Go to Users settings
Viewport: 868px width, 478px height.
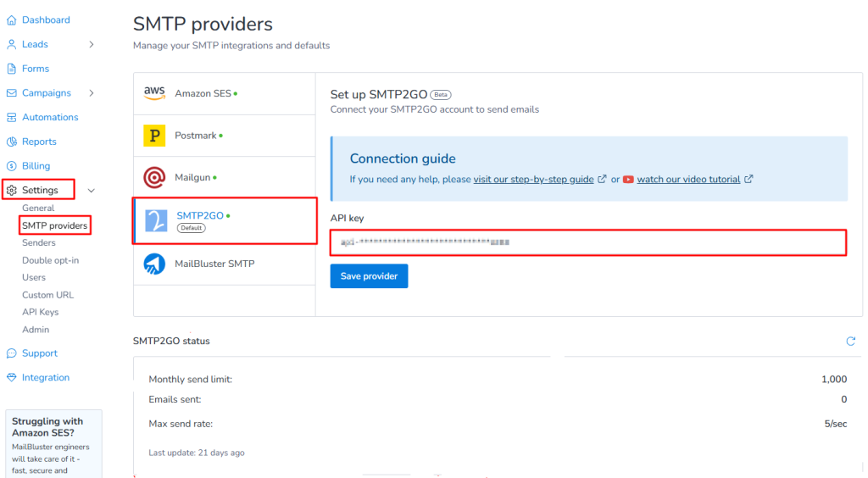34,278
